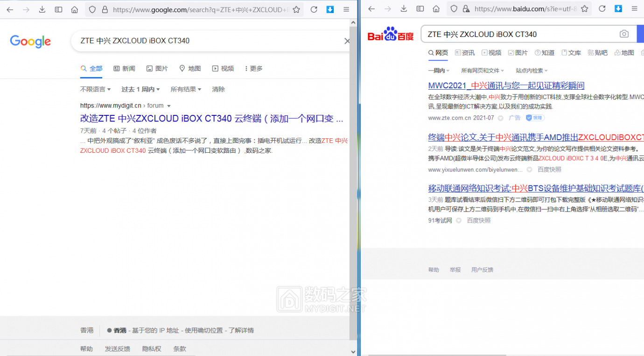Viewport: 644px width, 356px height.
Task: Expand the 过去 1 周内 time filter
Action: coord(140,89)
